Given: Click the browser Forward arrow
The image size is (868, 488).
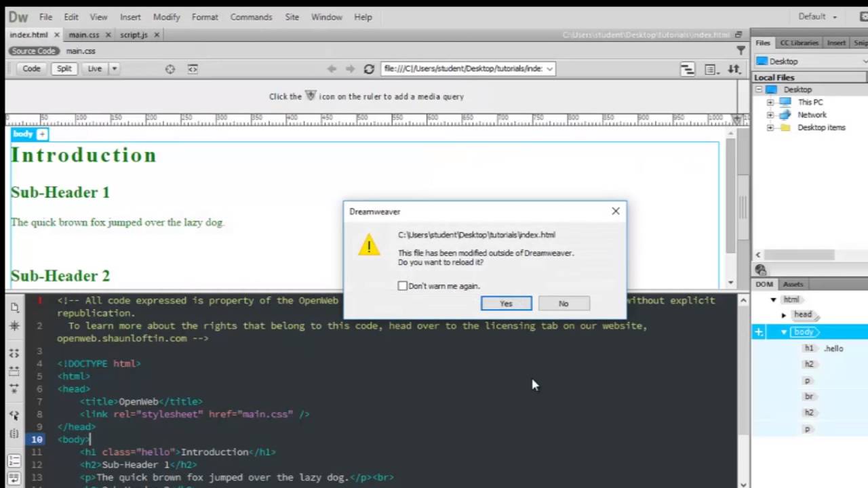Looking at the screenshot, I should [x=350, y=68].
